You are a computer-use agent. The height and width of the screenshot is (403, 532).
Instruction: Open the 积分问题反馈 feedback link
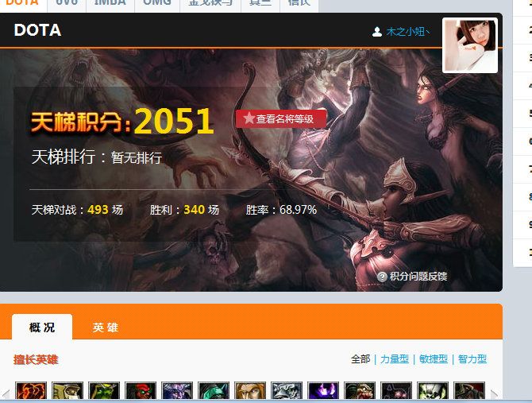click(418, 277)
